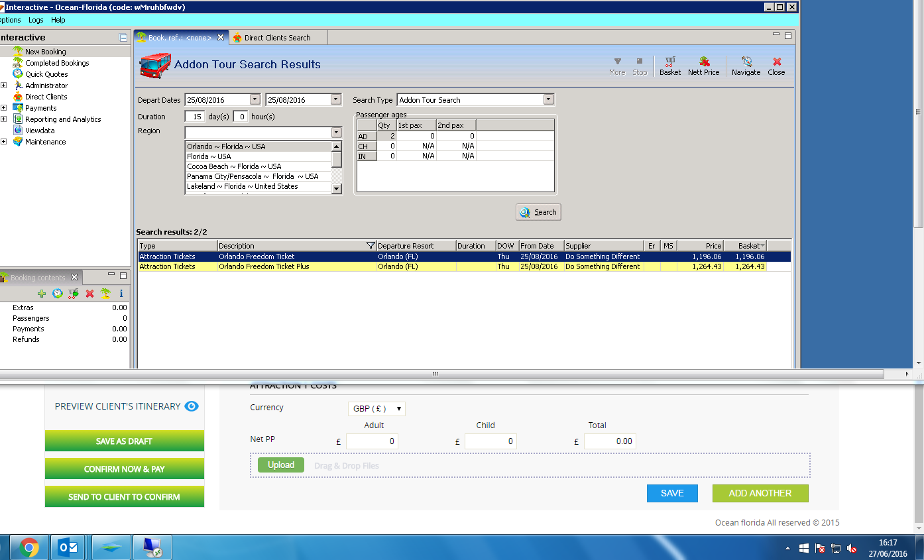Screen dimensions: 924x560
Task: Click the region list scroll down arrow
Action: pyautogui.click(x=337, y=189)
